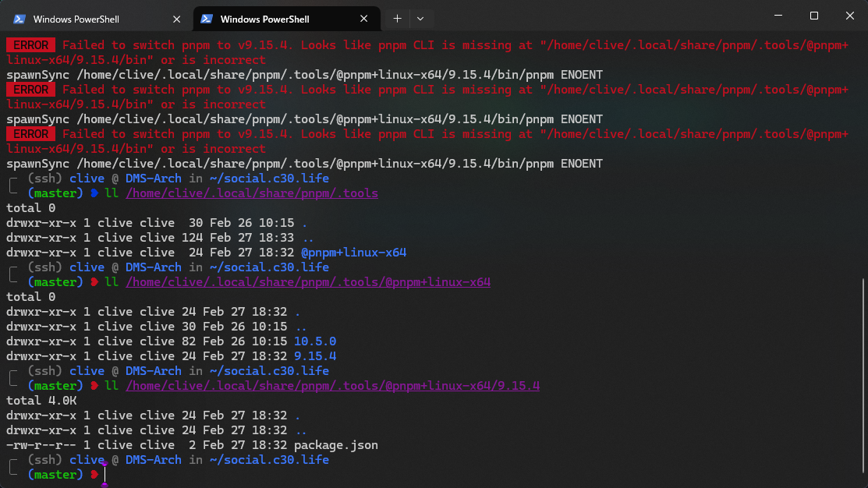Click the PowerShell icon on the first tab

[x=19, y=19]
